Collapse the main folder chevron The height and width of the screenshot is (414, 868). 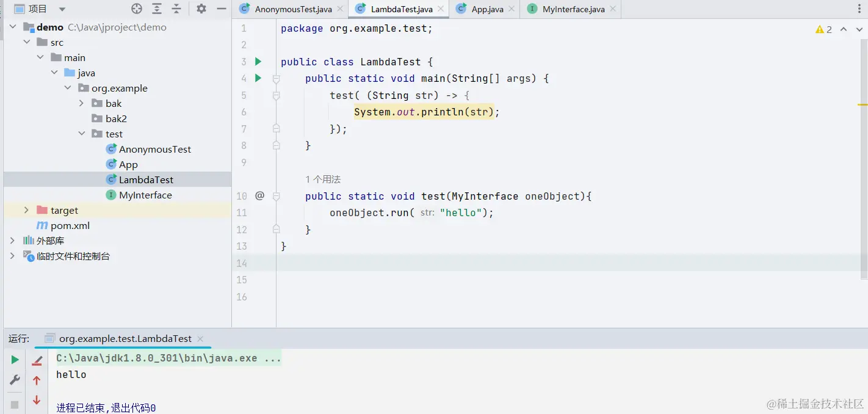coord(40,57)
